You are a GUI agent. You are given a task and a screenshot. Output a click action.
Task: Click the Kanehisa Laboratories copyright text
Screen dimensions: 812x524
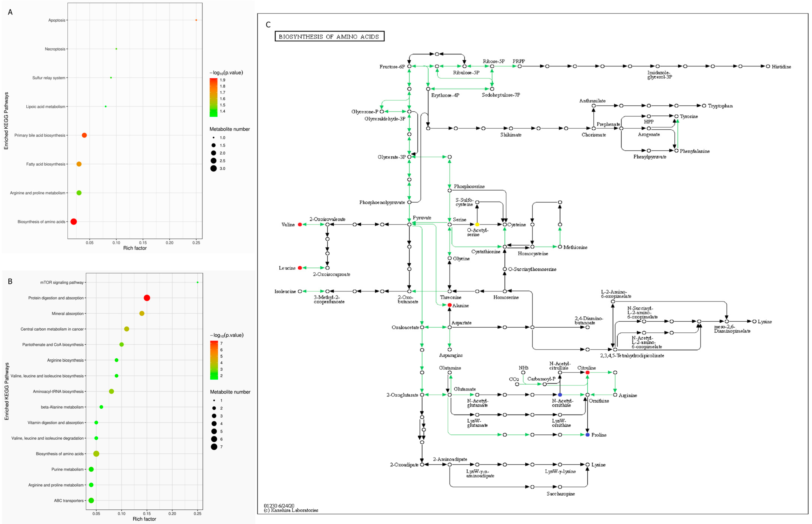pyautogui.click(x=291, y=510)
